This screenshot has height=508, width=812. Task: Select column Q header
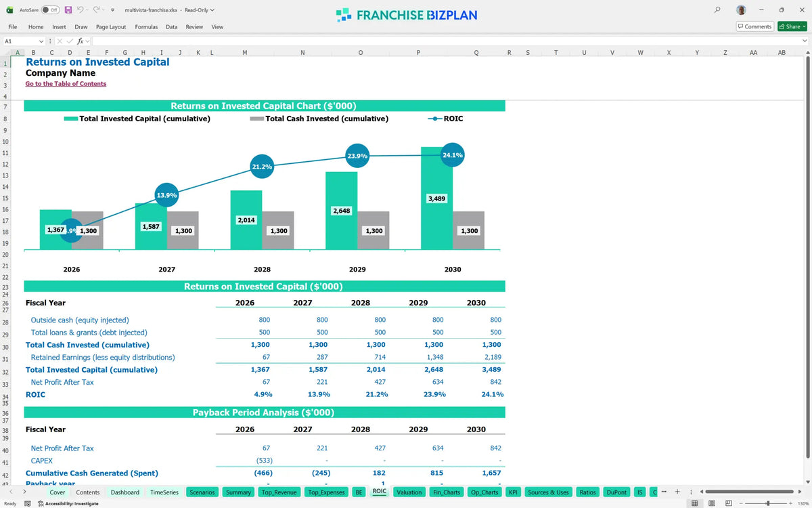point(476,52)
